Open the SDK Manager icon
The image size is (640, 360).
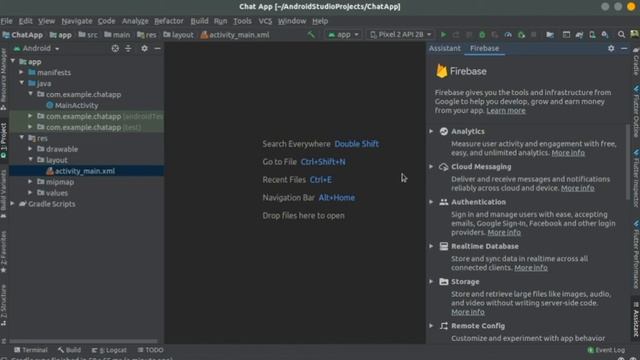(x=605, y=35)
